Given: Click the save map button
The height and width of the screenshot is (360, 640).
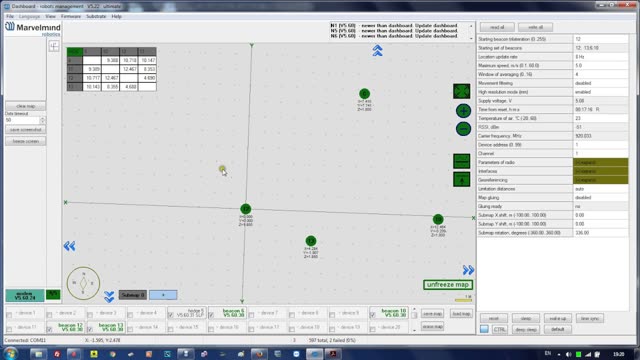Looking at the screenshot, I should click(432, 313).
